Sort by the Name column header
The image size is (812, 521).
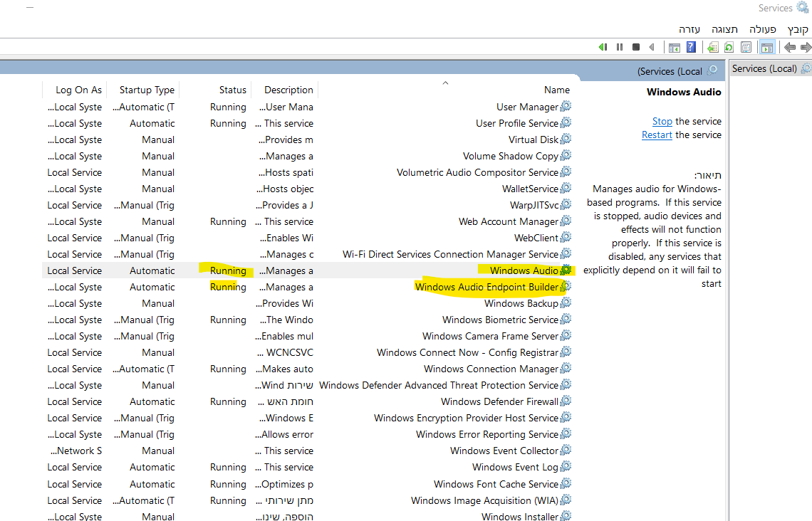tap(557, 90)
